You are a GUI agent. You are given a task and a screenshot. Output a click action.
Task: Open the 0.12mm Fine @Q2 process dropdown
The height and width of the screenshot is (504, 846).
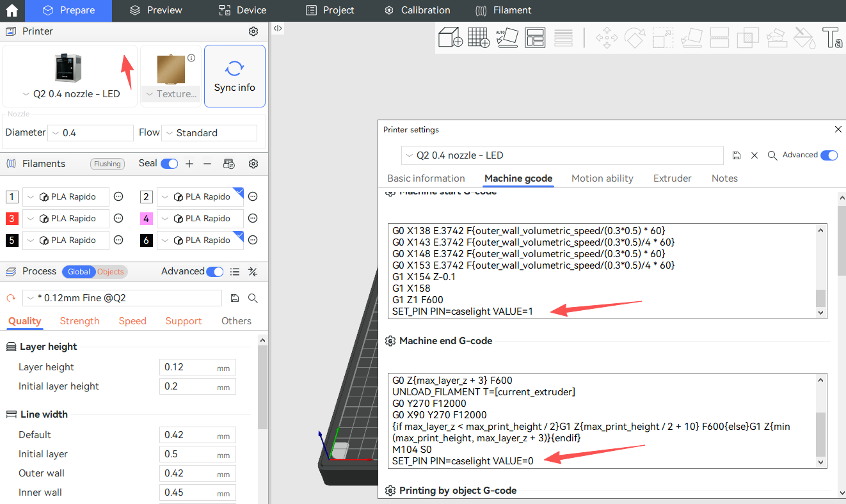pos(122,298)
